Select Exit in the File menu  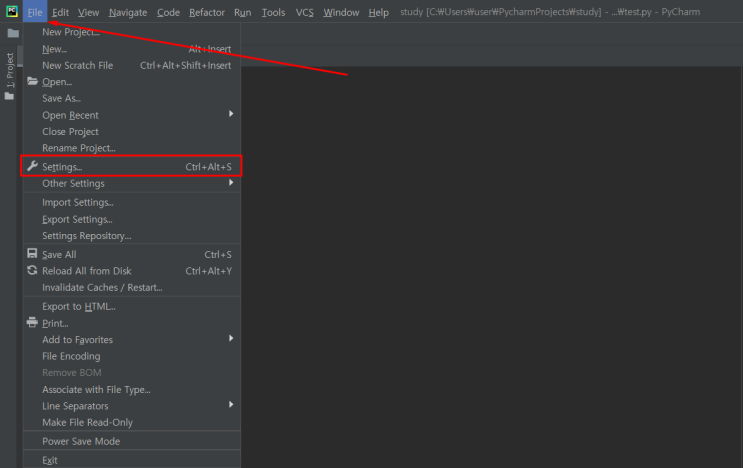pyautogui.click(x=132, y=460)
